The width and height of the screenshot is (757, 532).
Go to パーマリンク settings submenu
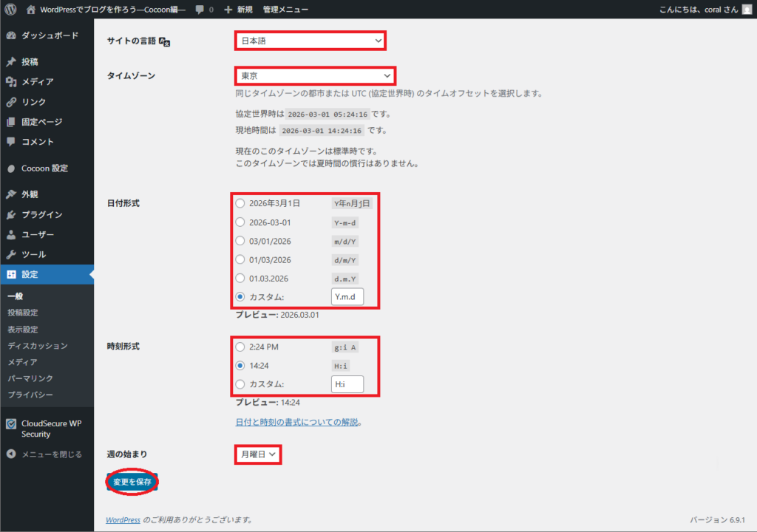[x=30, y=378]
